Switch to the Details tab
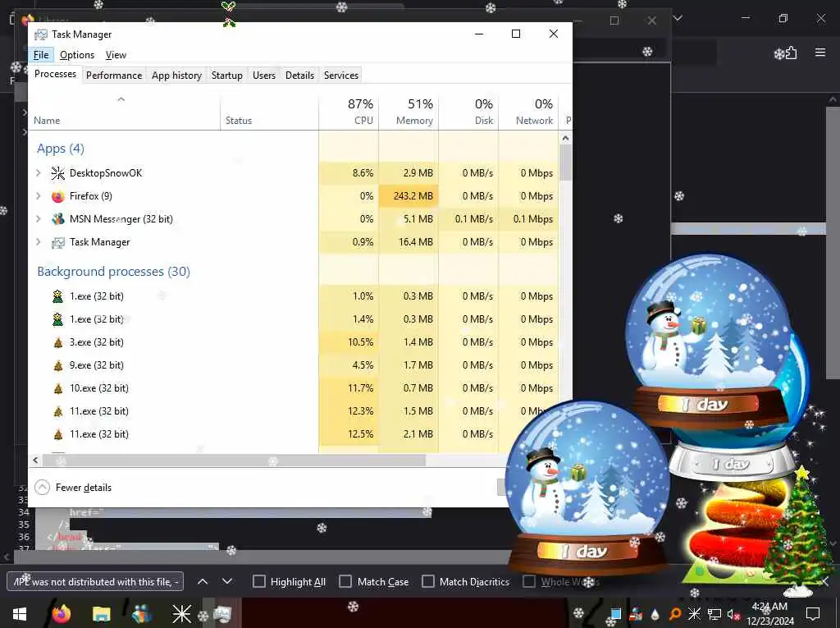The image size is (840, 628). 299,75
